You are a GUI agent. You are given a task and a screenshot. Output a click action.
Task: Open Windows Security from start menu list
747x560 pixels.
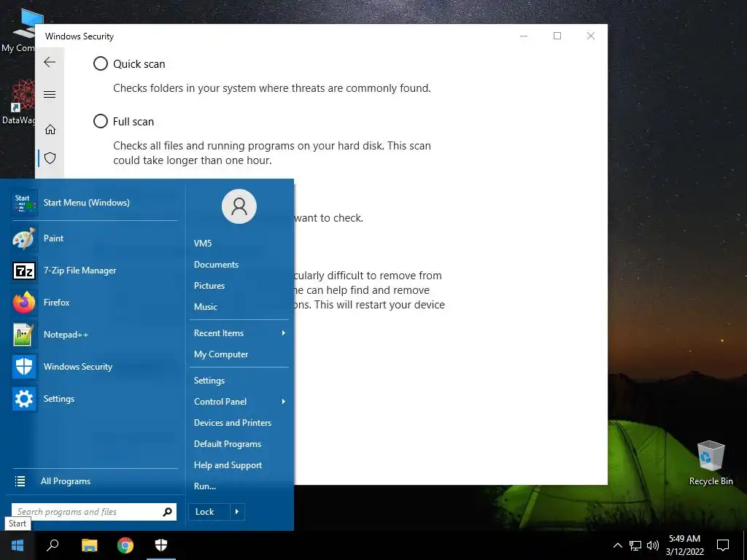(94, 367)
